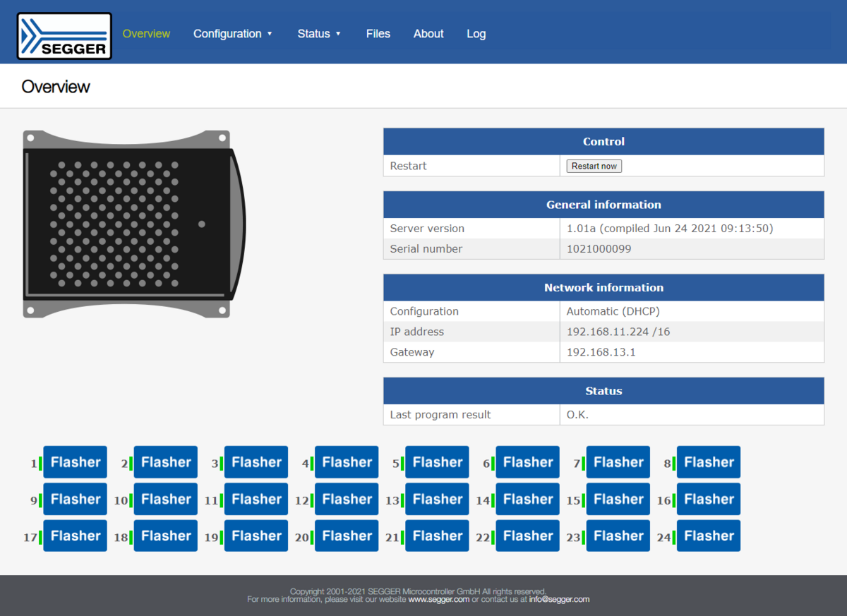Select Flasher icon number 1
Viewport: 847px width, 616px height.
pyautogui.click(x=75, y=462)
